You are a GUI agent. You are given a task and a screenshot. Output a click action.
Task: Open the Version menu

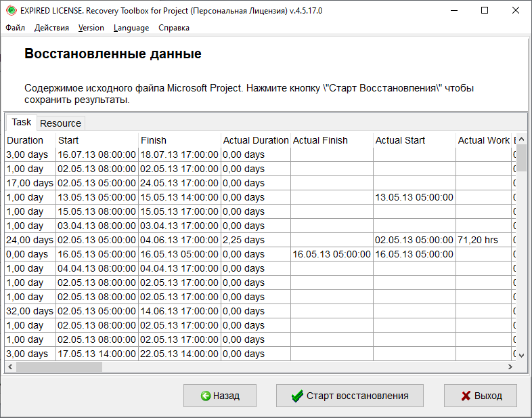point(91,28)
